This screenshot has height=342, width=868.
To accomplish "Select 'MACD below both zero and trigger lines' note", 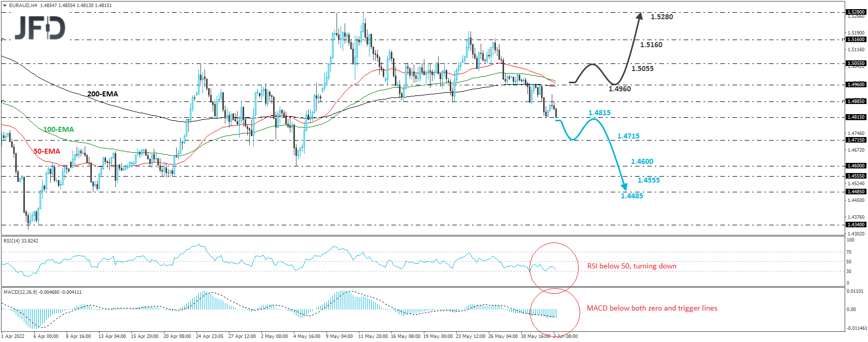I will pos(652,308).
